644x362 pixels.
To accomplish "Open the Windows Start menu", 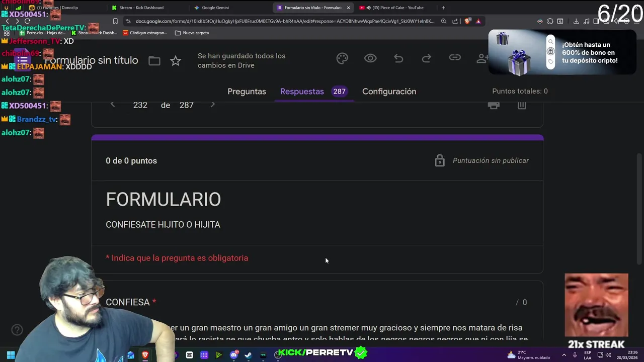I will click(11, 355).
